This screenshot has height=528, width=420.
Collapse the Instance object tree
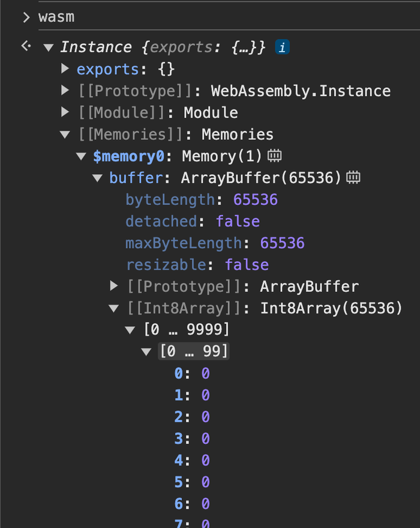tap(49, 47)
